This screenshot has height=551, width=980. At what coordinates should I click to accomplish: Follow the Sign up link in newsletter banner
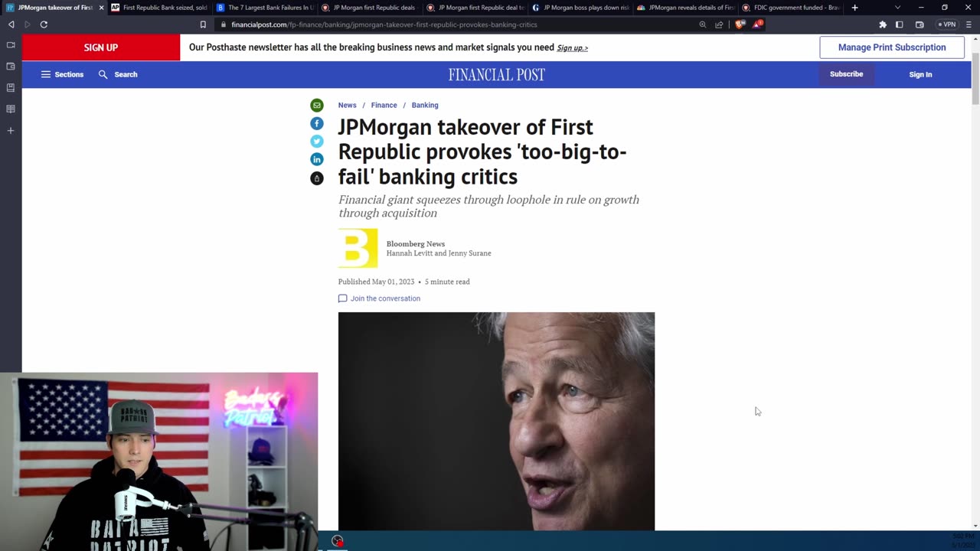pos(572,48)
